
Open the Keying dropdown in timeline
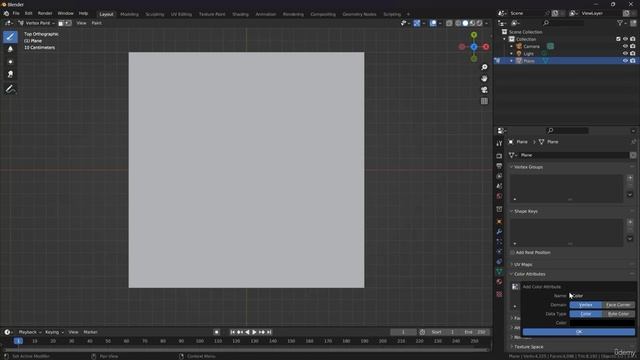(54, 332)
